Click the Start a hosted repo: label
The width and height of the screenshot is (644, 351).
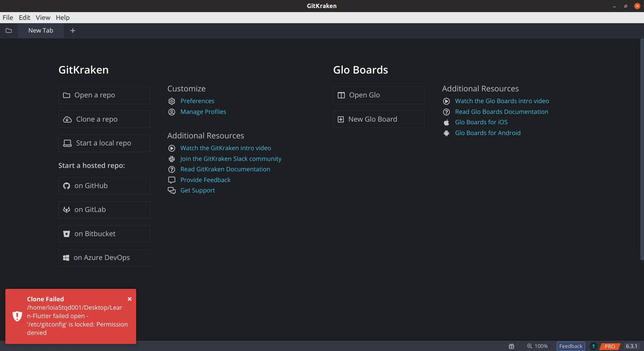click(x=92, y=166)
